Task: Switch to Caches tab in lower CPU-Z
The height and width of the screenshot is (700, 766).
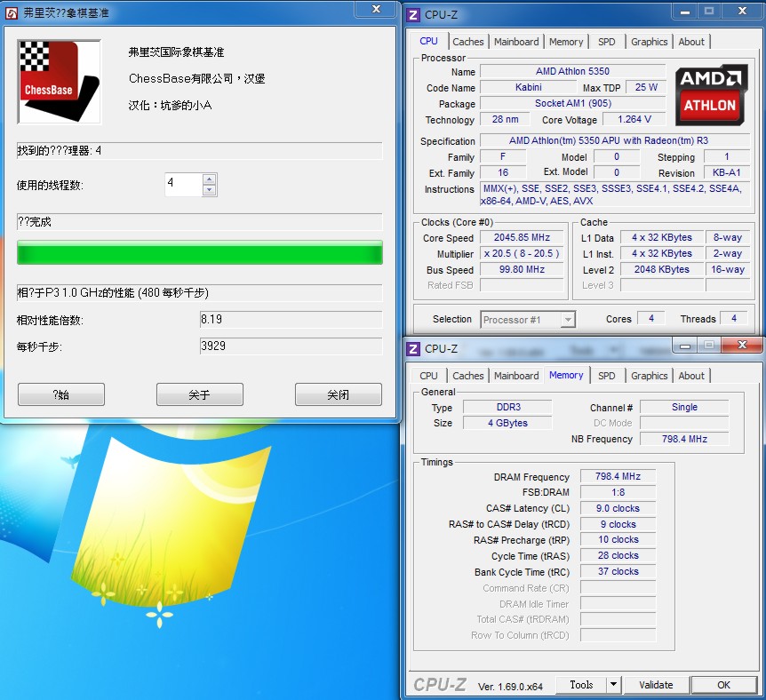Action: (468, 376)
